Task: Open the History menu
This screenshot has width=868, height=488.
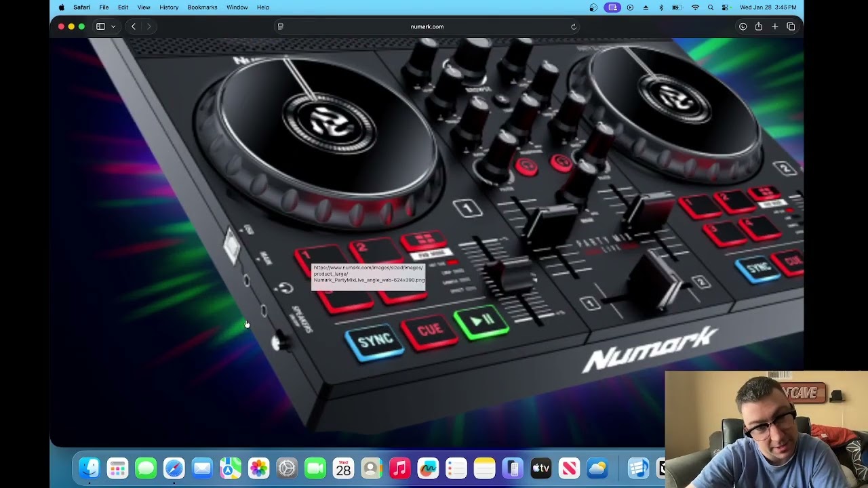Action: pyautogui.click(x=169, y=7)
